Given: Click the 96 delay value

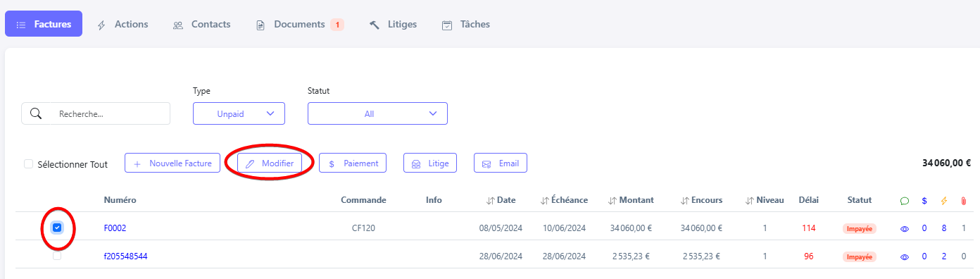Looking at the screenshot, I should tap(808, 256).
